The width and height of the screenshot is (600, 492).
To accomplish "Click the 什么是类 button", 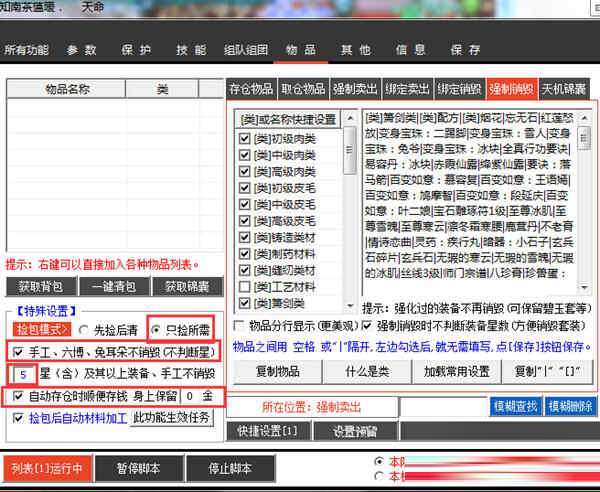I will [367, 371].
